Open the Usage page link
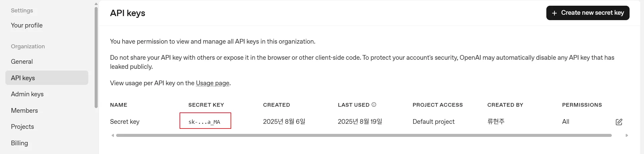This screenshot has width=644, height=154. tap(212, 83)
